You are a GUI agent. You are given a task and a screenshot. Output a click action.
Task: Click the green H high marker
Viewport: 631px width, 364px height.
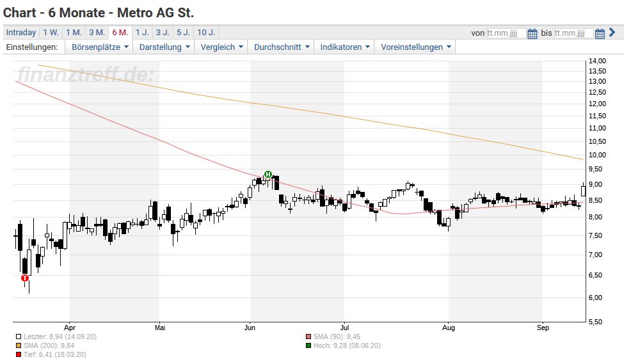tap(268, 175)
